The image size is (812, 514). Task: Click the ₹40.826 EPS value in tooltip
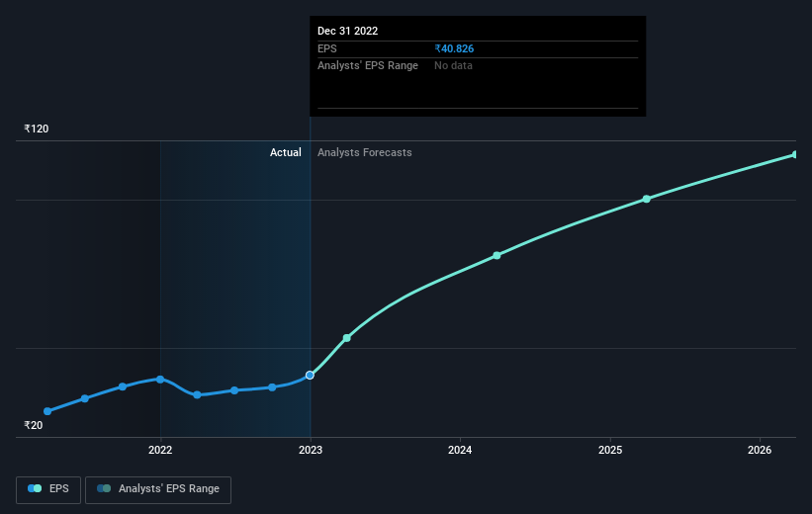tap(454, 48)
